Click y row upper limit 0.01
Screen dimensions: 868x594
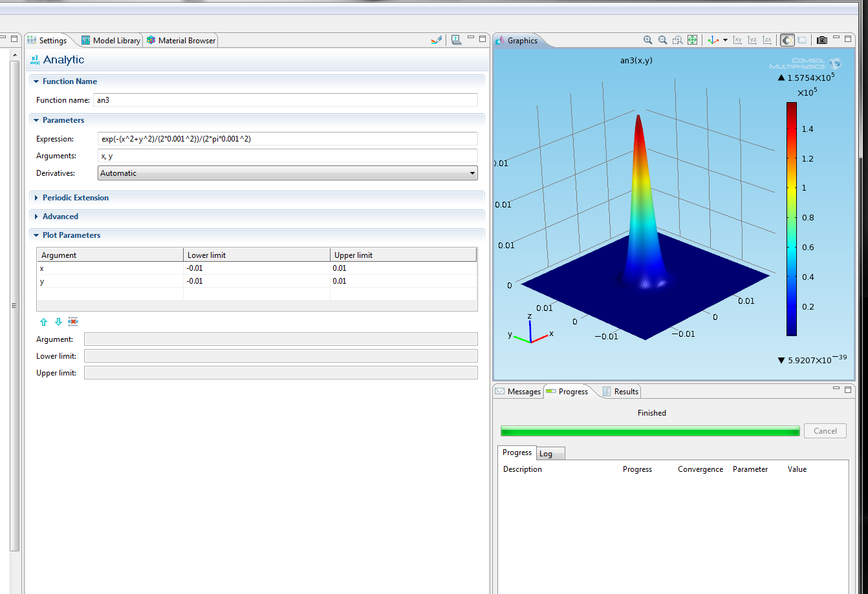pyautogui.click(x=404, y=281)
